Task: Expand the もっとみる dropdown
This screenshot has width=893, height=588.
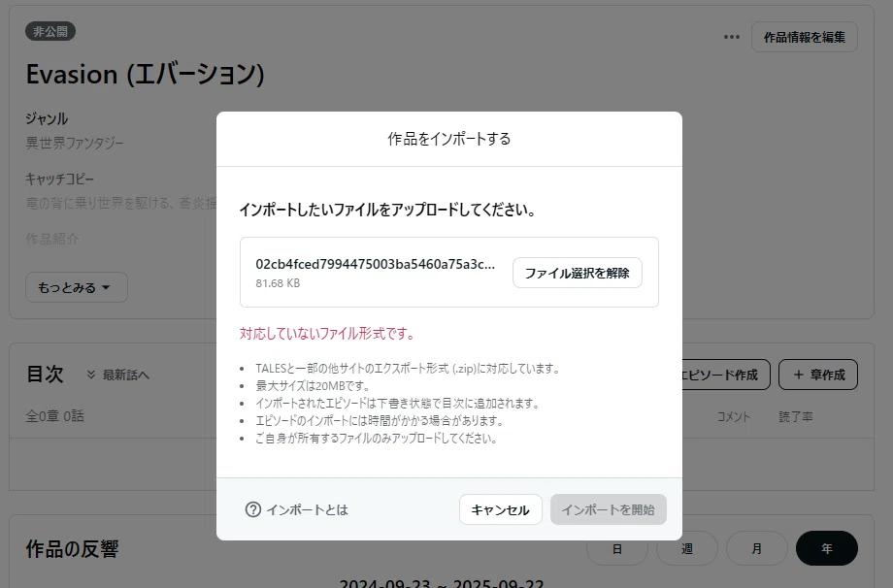Action: click(x=77, y=287)
